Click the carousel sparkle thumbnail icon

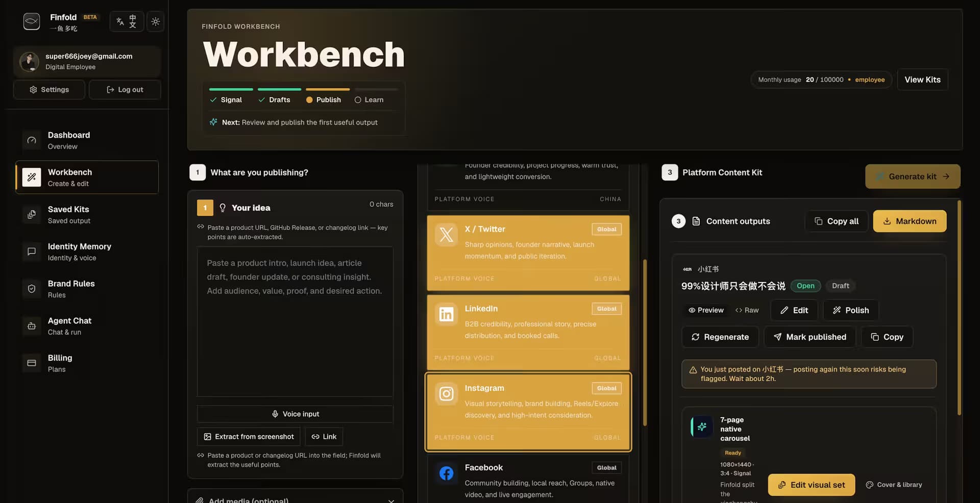tap(702, 427)
